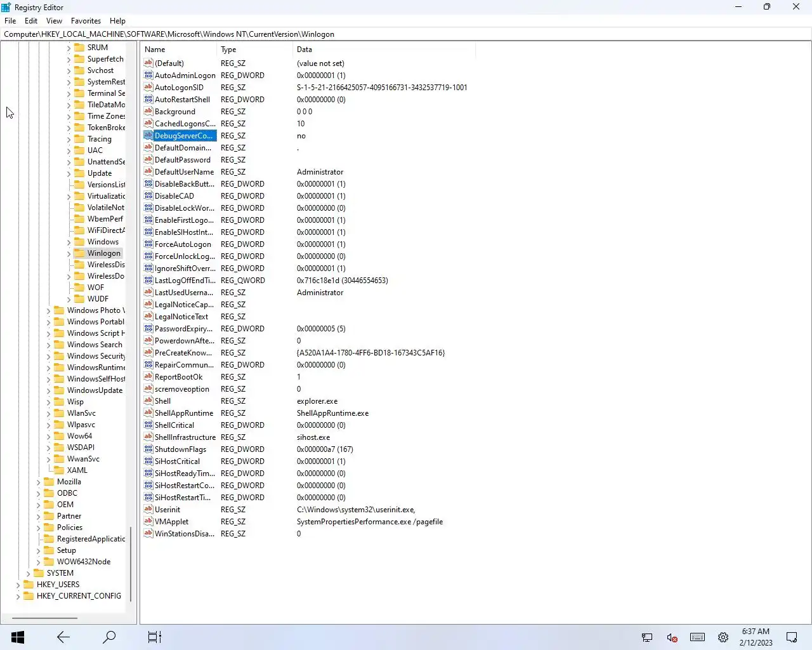This screenshot has height=650, width=812.
Task: Click the AutoAdminLogon DWORD value icon
Action: coord(148,75)
